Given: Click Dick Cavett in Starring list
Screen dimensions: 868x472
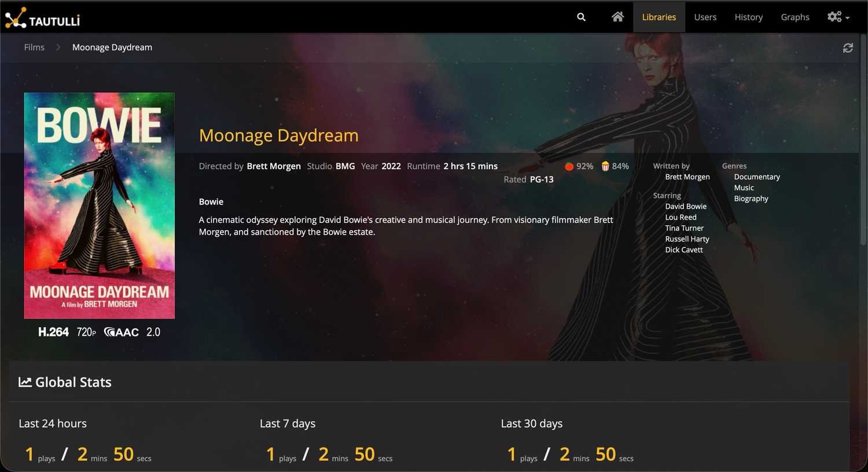Looking at the screenshot, I should point(684,250).
